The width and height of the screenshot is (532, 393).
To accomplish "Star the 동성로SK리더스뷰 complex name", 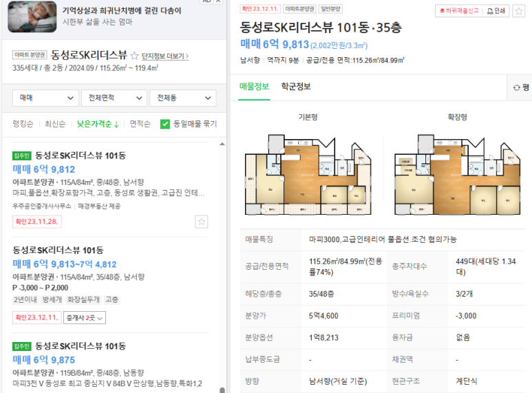I will pos(134,55).
